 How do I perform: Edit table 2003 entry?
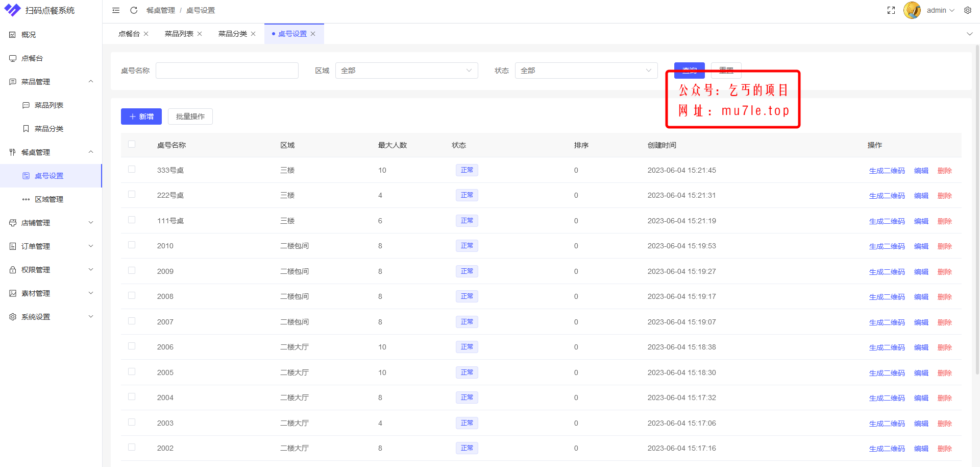point(921,424)
